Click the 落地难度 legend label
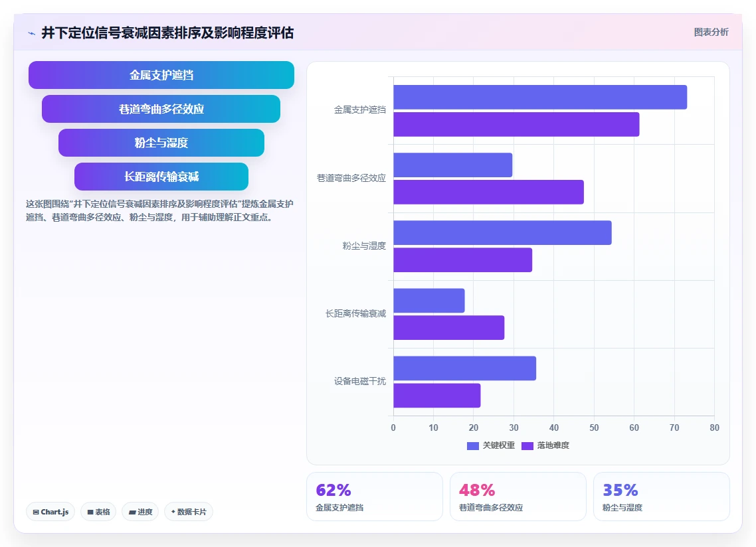 553,446
